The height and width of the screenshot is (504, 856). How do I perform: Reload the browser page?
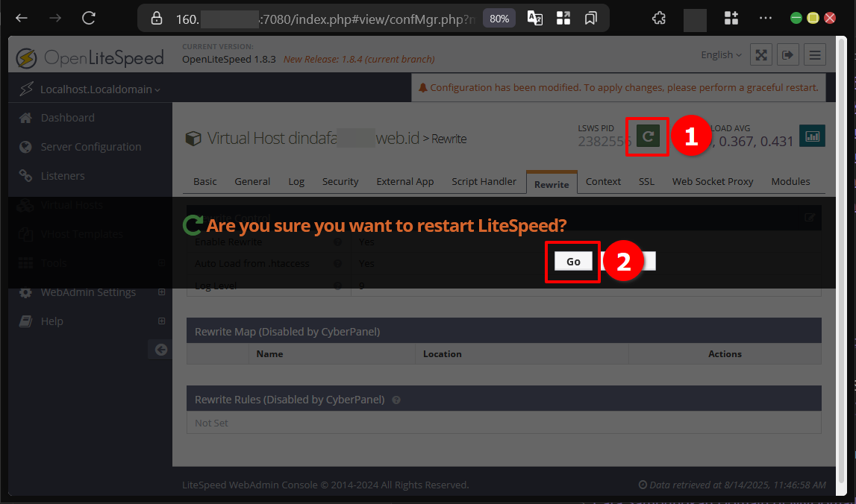coord(89,18)
